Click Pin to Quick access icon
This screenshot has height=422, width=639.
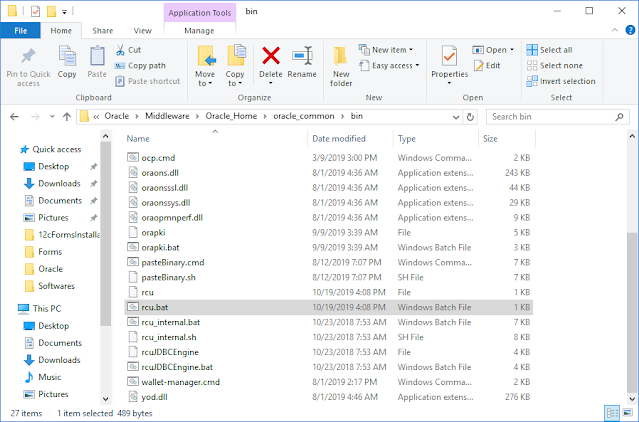point(28,67)
